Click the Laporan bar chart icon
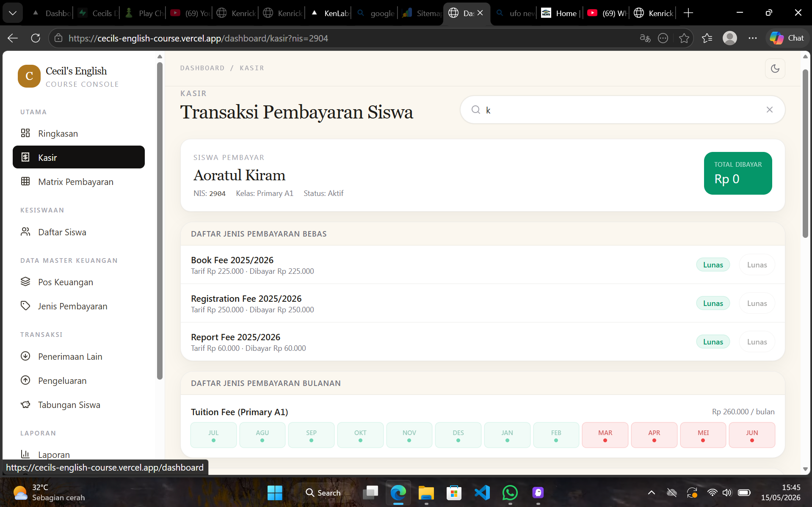 pyautogui.click(x=25, y=454)
